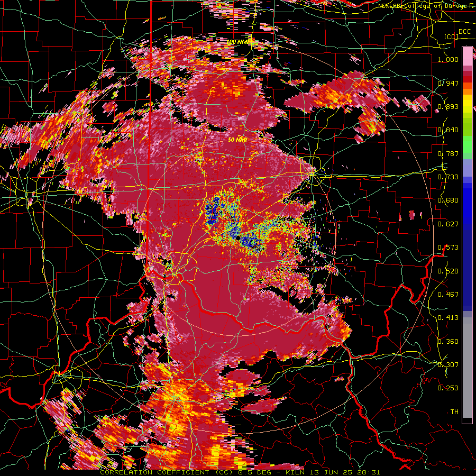Click the [CC] label above the color bar
This screenshot has height=476, width=476.
tap(452, 36)
